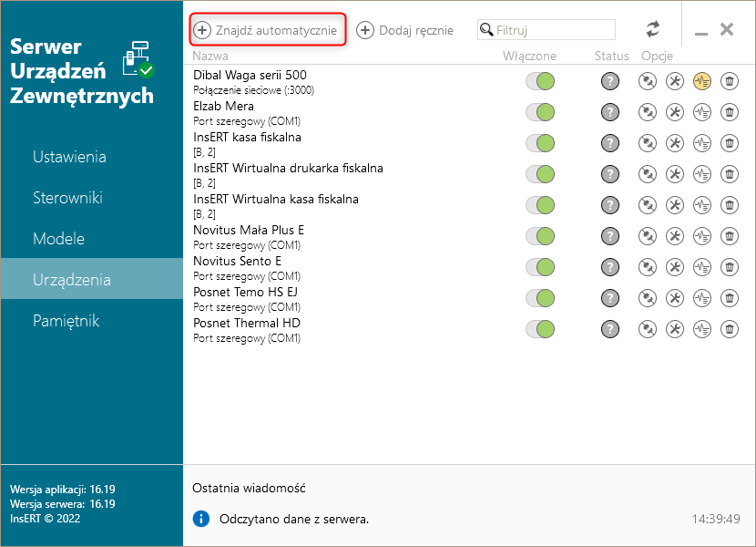Click the blue info icon by last message

point(201,519)
